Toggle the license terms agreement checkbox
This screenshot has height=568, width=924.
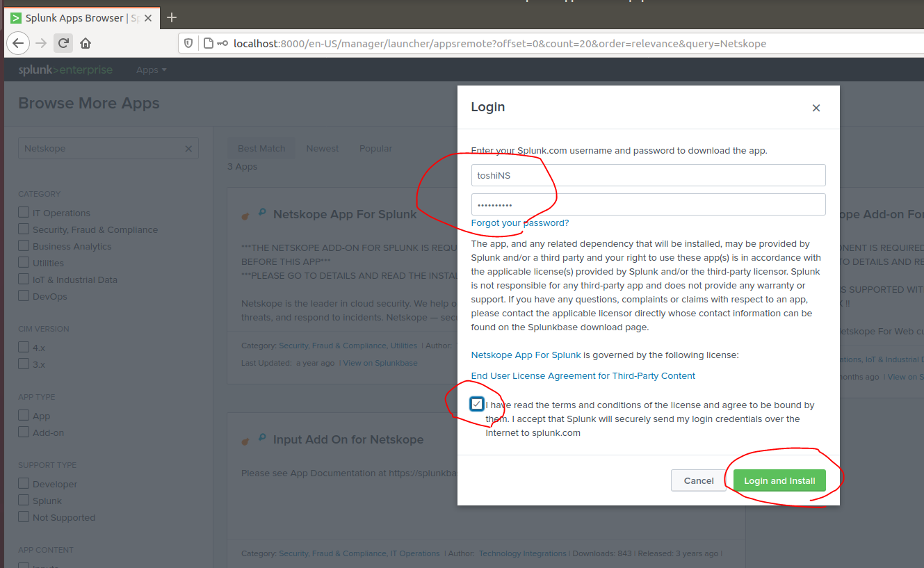pos(476,404)
